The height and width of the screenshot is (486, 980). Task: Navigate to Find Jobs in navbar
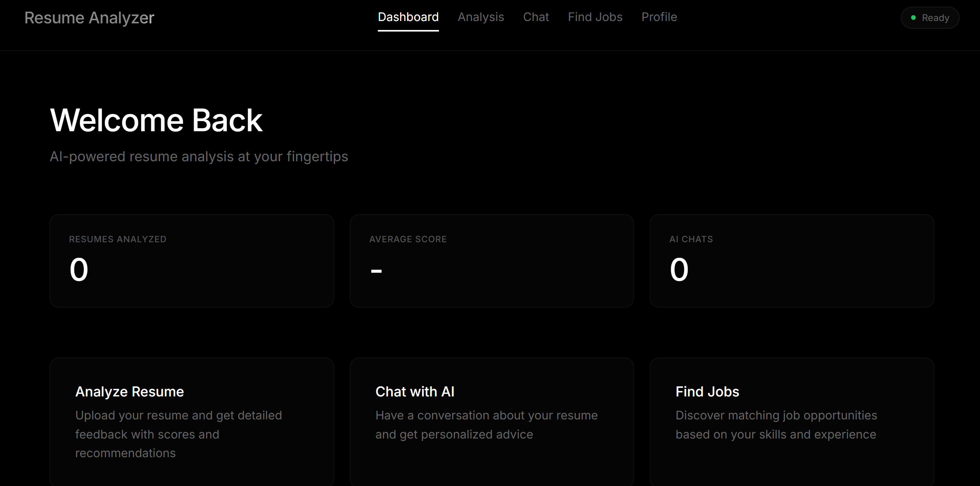(595, 17)
